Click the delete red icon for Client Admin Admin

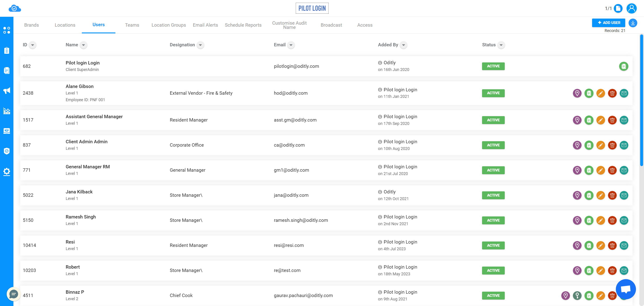(x=612, y=145)
